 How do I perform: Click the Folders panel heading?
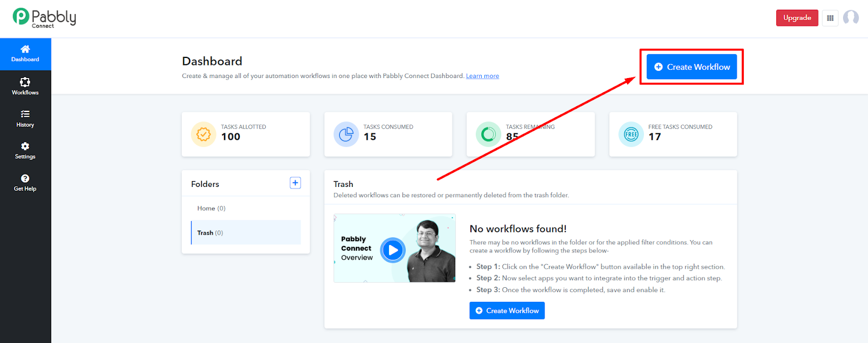tap(205, 184)
